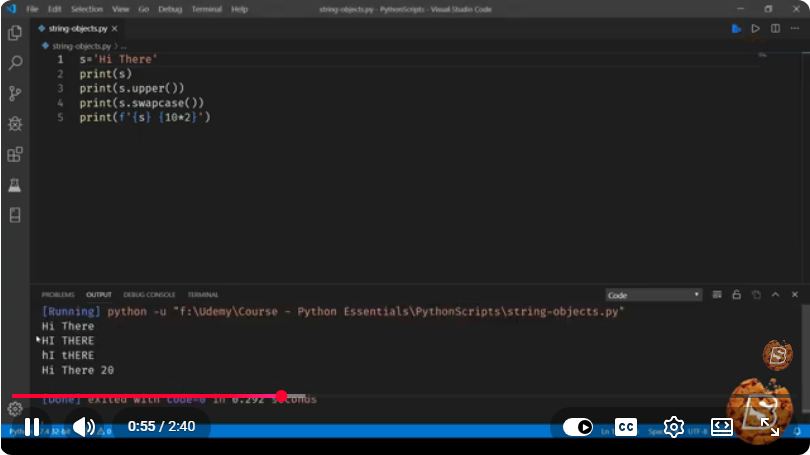
Task: Open the Help menu
Action: pyautogui.click(x=239, y=9)
